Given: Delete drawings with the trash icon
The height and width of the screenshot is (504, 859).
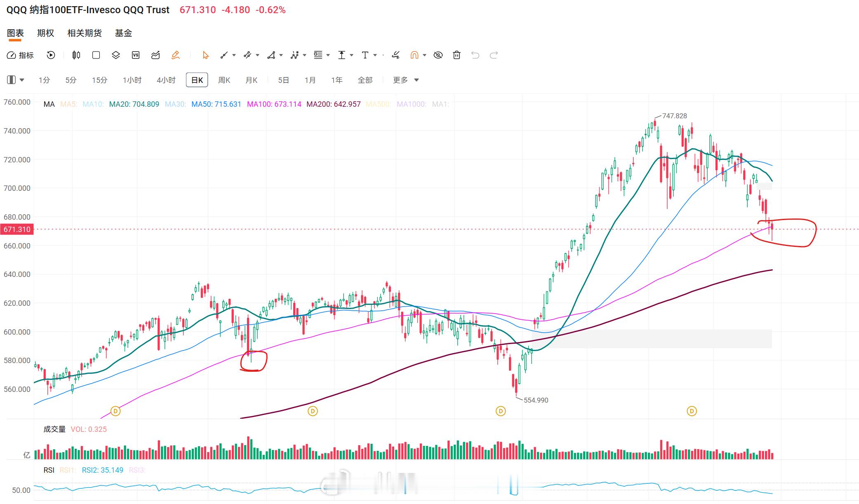Looking at the screenshot, I should [x=457, y=55].
